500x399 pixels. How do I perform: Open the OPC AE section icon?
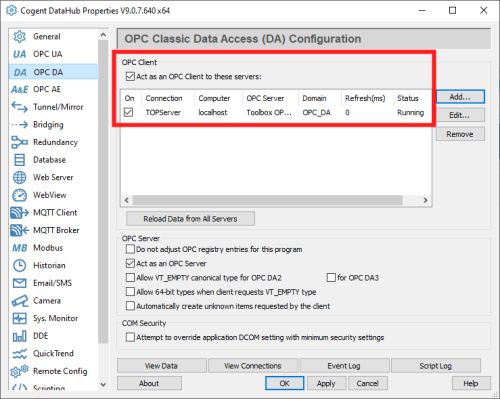pos(19,89)
